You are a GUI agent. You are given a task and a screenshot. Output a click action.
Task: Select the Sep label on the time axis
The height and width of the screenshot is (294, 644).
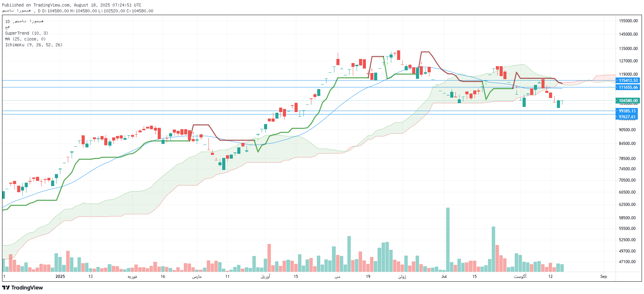[604, 277]
